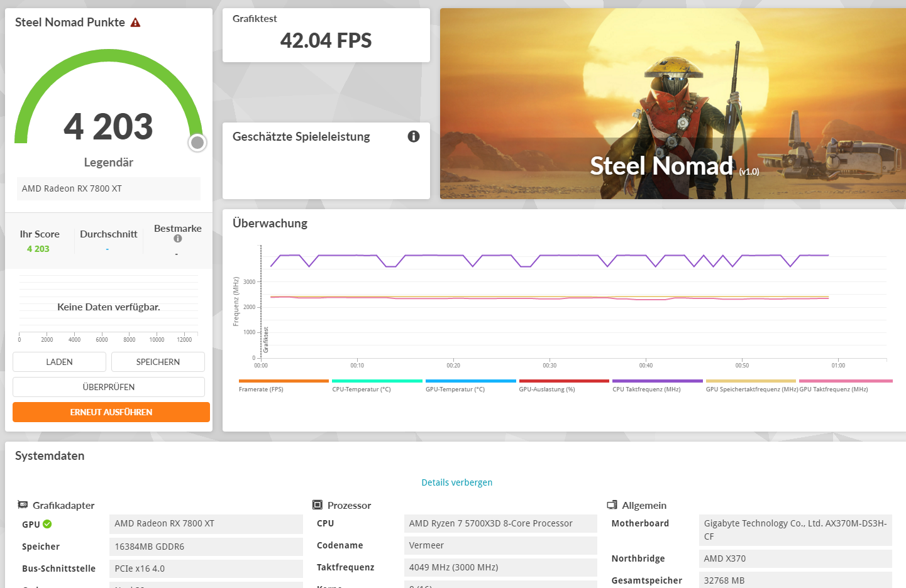Image resolution: width=906 pixels, height=588 pixels.
Task: Click the AMD Radeon RX 7800 XT field under gauge
Action: pyautogui.click(x=109, y=188)
